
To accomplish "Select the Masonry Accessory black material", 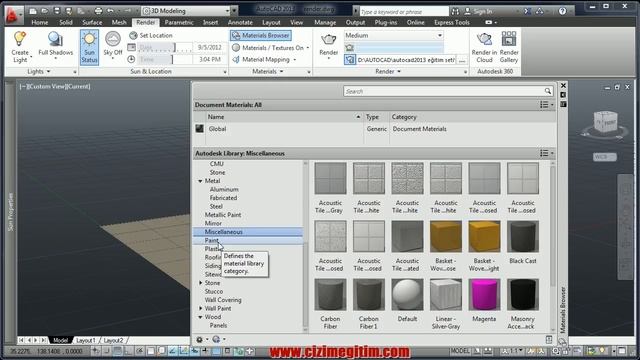I will point(523,295).
